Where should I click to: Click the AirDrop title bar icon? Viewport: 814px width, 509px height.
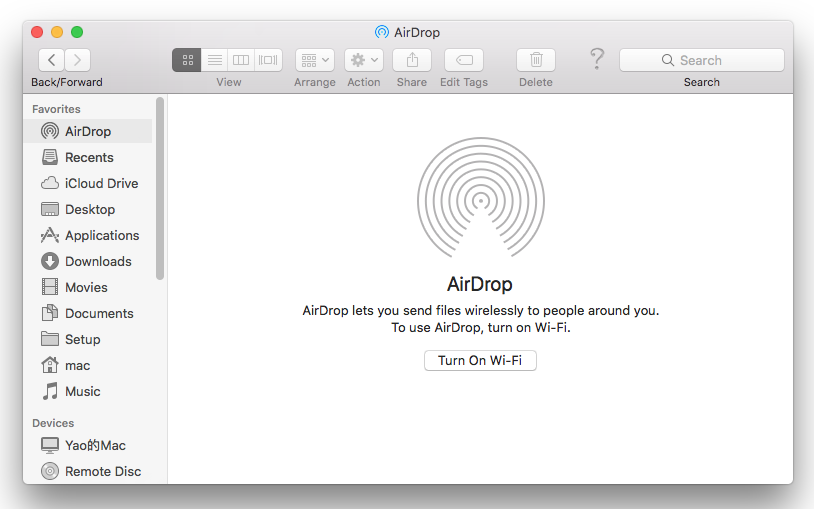[x=382, y=32]
